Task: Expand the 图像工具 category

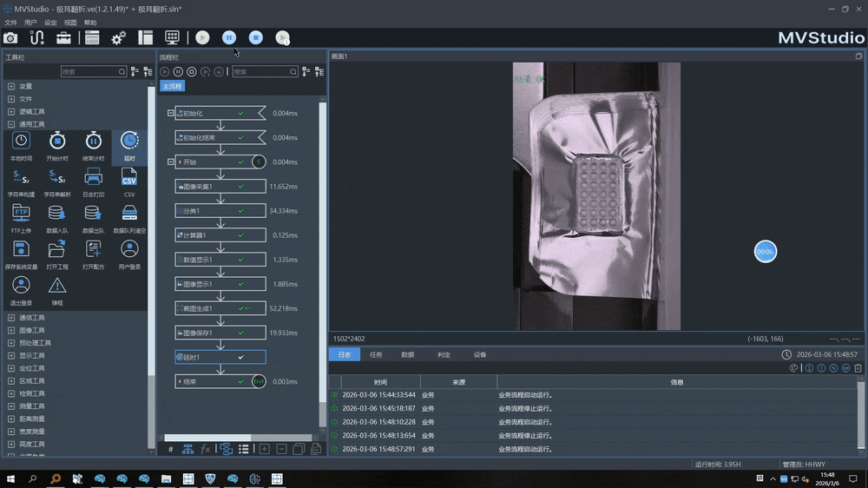Action: 11,330
